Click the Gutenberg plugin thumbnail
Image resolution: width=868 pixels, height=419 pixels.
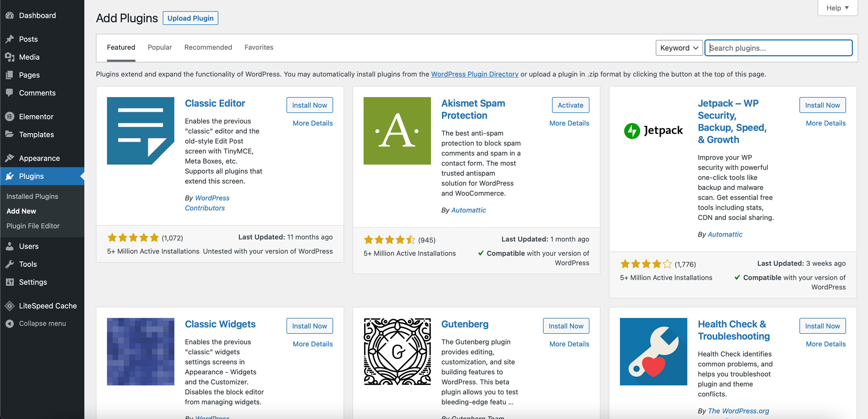click(x=397, y=351)
